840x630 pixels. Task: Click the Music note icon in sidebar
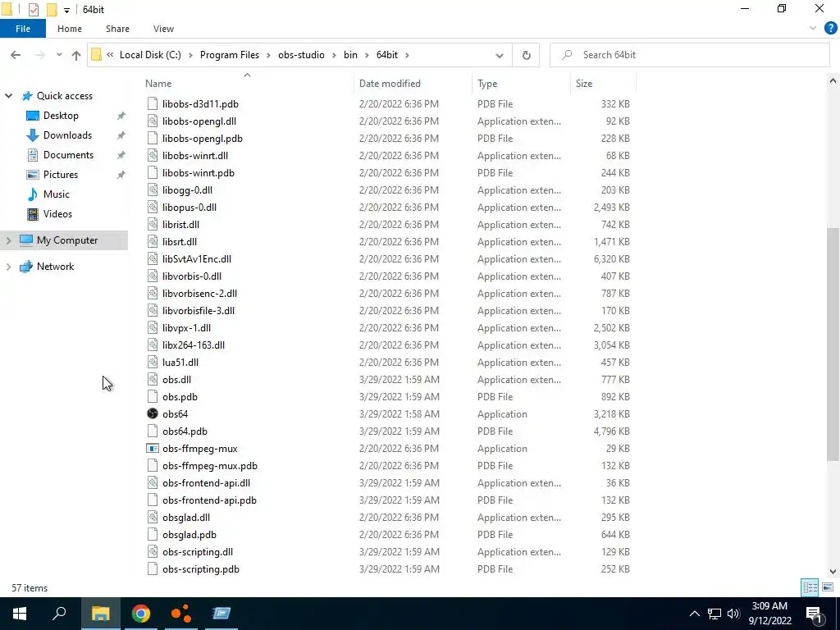(33, 194)
